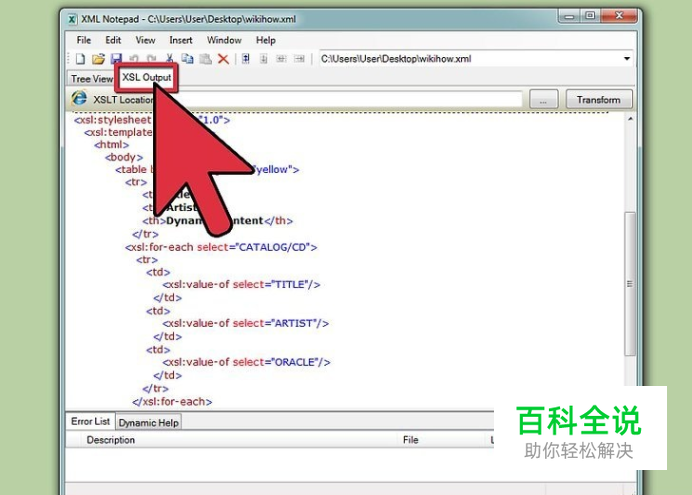Select the Error List tab
This screenshot has width=692, height=495.
point(90,421)
